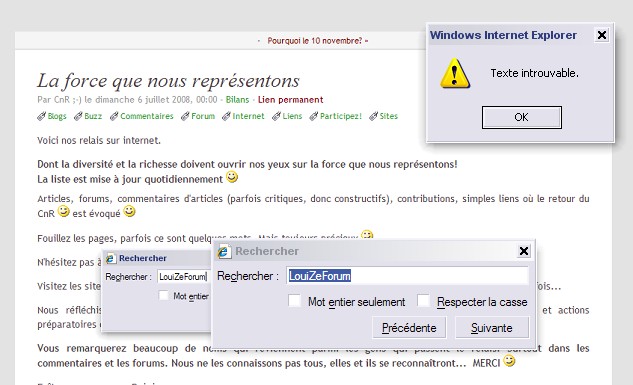
Task: Click the tag icon beside Commentaires
Action: point(114,117)
